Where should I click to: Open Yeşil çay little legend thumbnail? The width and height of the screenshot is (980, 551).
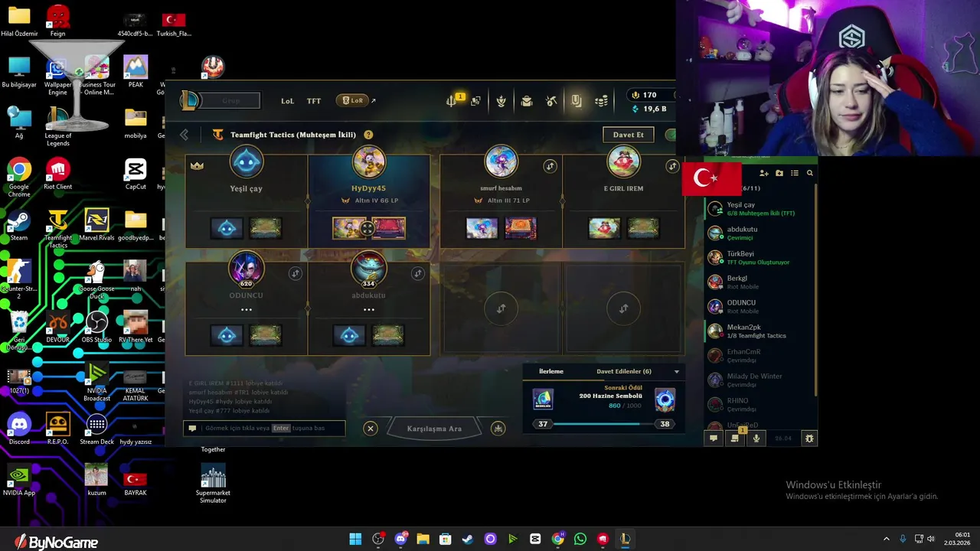tap(227, 228)
